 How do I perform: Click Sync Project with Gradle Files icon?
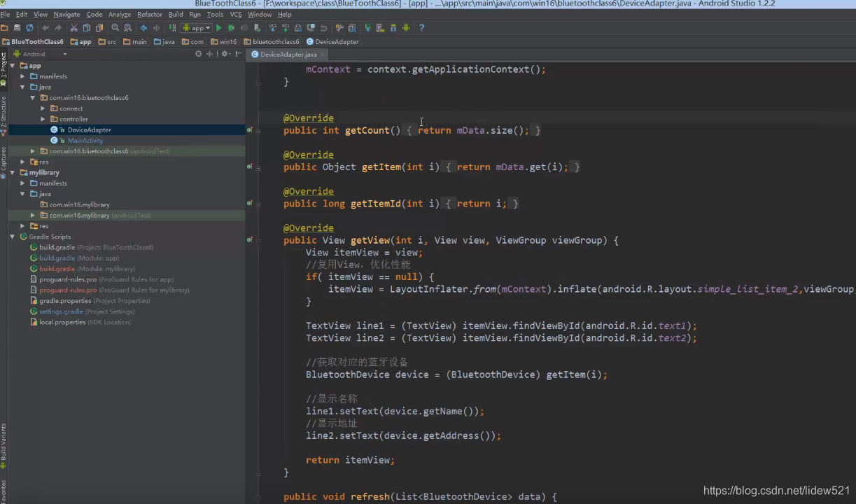point(367,28)
